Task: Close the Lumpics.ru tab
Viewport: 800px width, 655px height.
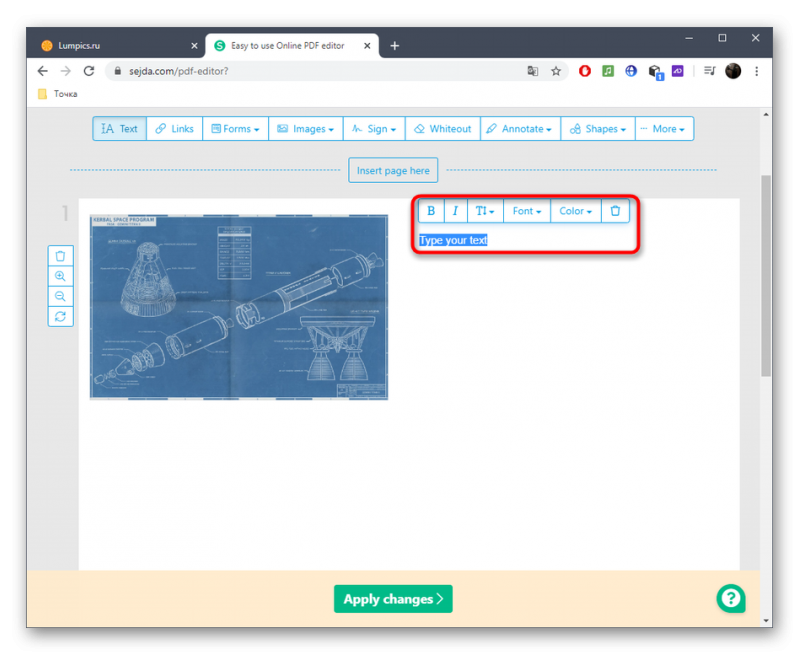Action: 194,46
